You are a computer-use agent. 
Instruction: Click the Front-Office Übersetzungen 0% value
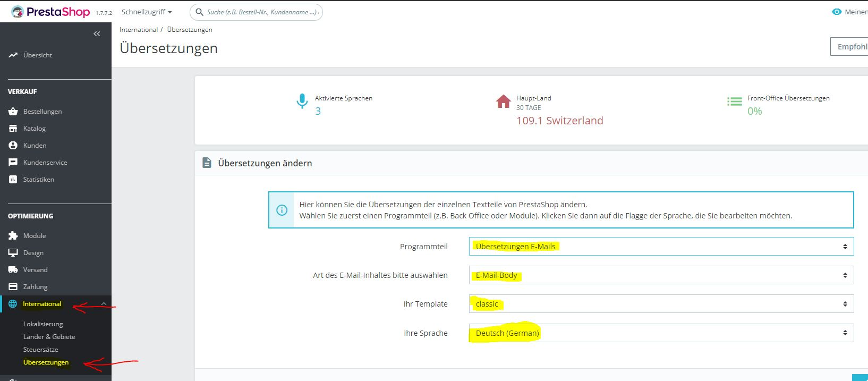pos(755,111)
